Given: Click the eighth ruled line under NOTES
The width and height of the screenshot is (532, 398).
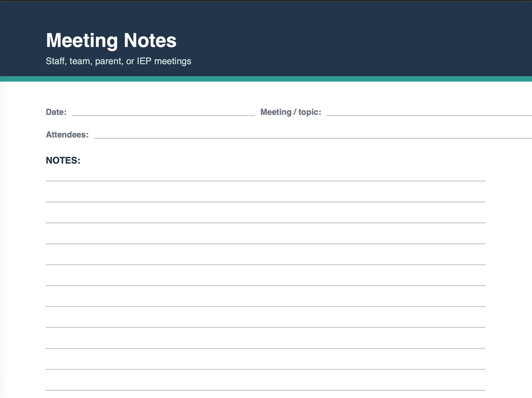Looking at the screenshot, I should coord(265,327).
